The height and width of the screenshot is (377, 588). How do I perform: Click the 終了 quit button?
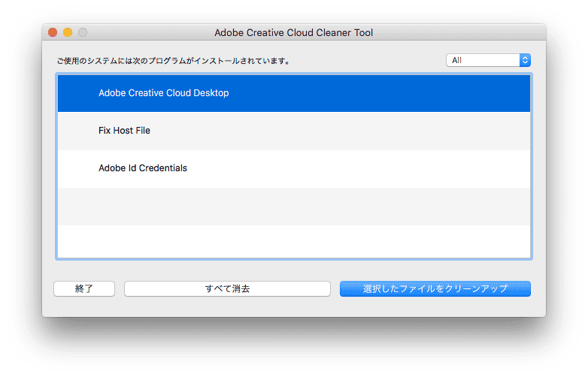84,288
